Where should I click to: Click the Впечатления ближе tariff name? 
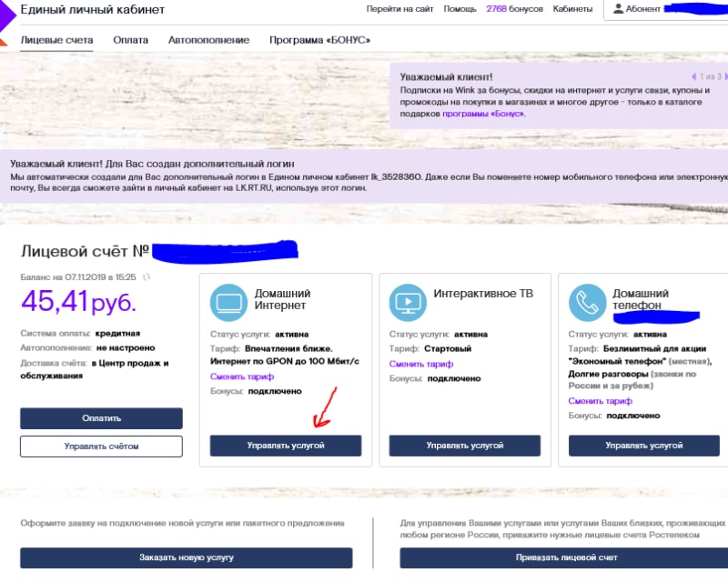point(288,348)
